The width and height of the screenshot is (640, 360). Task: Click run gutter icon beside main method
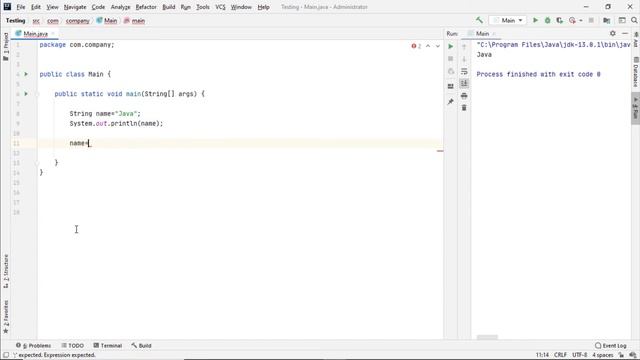[x=26, y=94]
